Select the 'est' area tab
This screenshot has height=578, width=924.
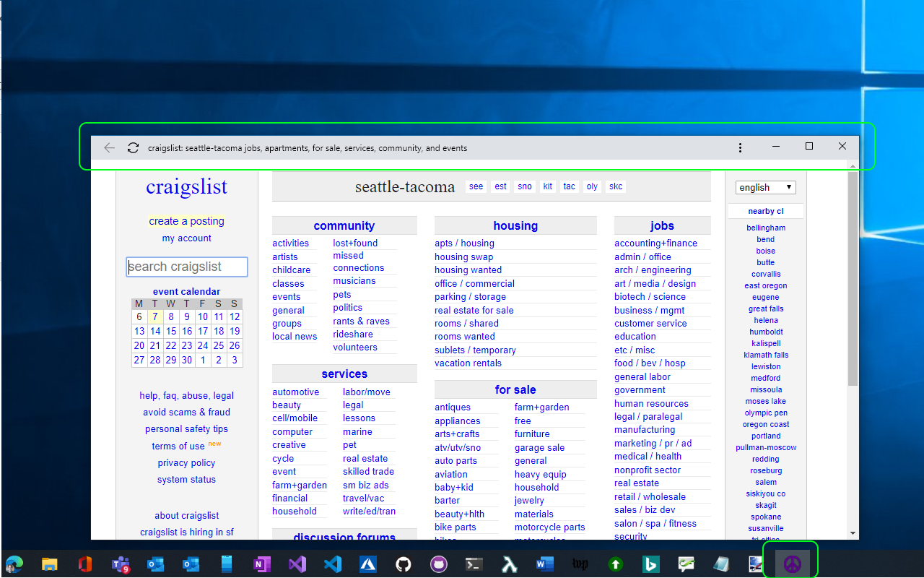point(500,186)
